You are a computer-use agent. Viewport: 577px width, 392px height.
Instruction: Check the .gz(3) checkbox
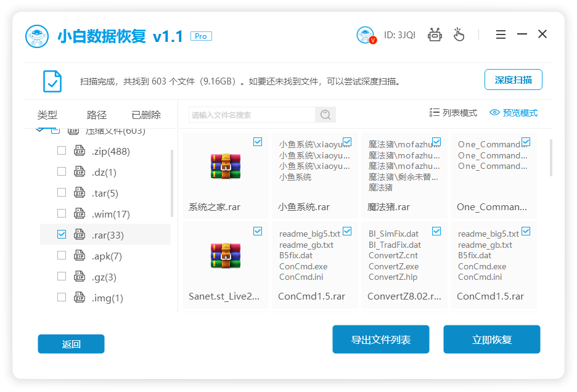[62, 276]
